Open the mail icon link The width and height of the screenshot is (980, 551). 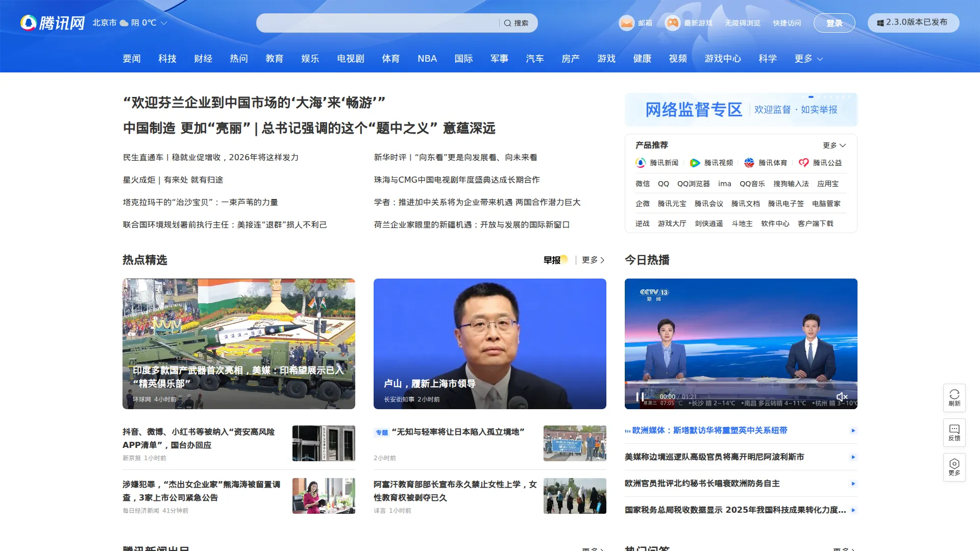click(x=626, y=23)
